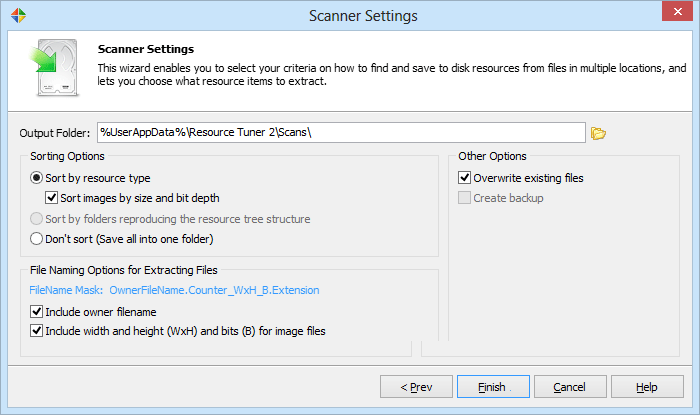Screen dimensions: 700x415
Task: Toggle Include width and height for image files
Action: click(x=37, y=331)
